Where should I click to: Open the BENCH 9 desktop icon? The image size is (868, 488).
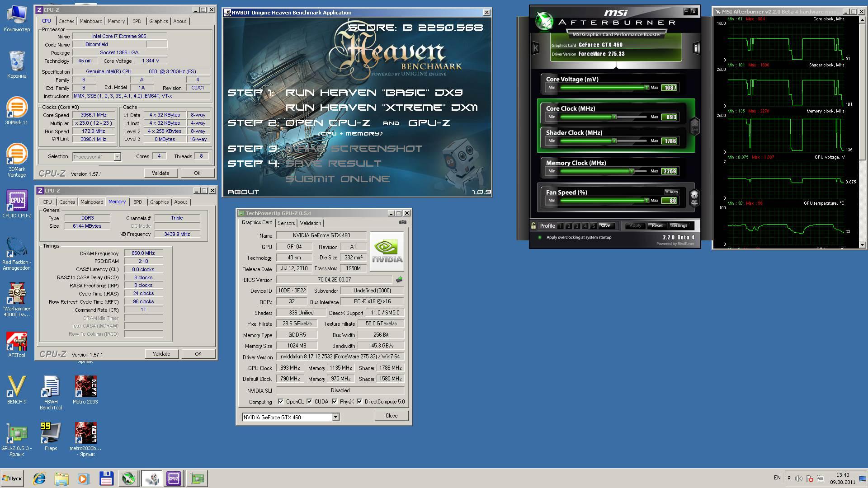[x=17, y=389]
